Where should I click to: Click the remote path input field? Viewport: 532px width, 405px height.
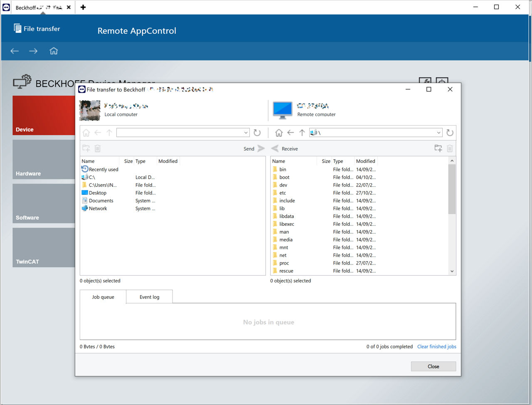click(x=376, y=133)
